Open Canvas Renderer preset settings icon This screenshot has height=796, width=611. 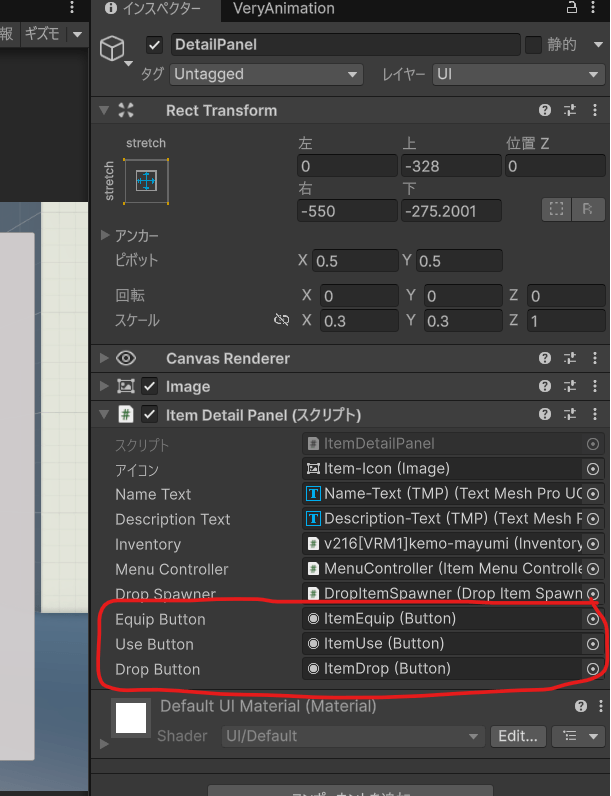tap(570, 358)
